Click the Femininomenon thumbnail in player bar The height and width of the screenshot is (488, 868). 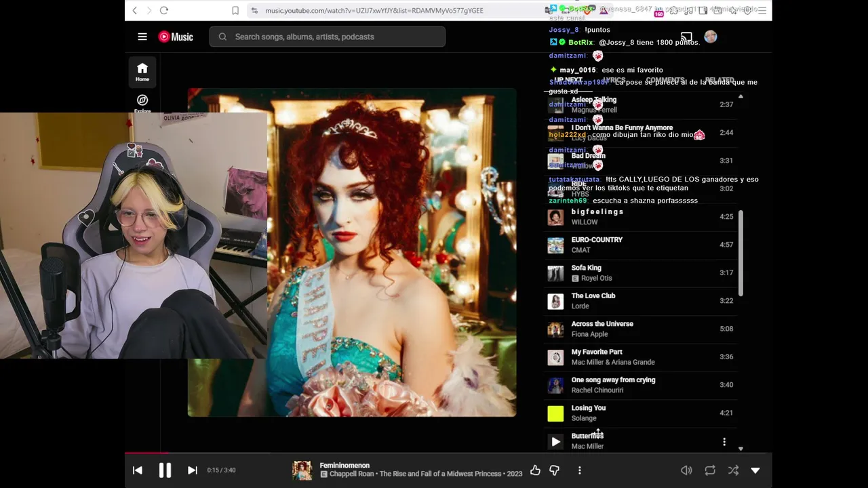tap(302, 470)
